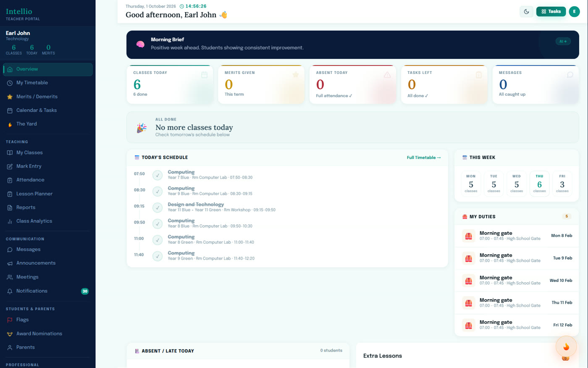Click the trophy icon beside Award Nominations
Image resolution: width=588 pixels, height=368 pixels.
tap(10, 334)
